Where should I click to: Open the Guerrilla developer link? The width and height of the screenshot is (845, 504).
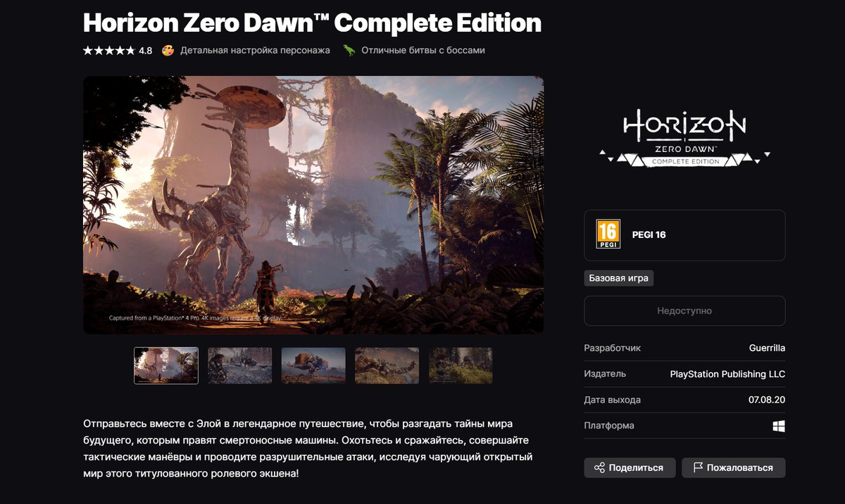click(767, 348)
